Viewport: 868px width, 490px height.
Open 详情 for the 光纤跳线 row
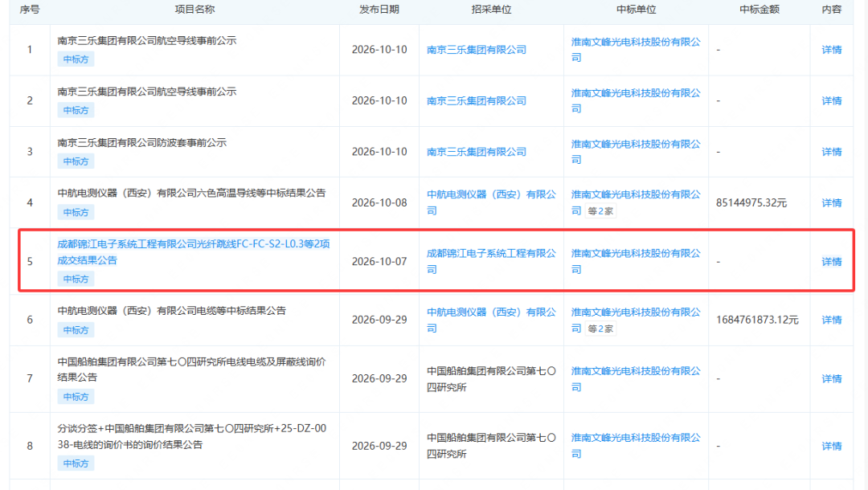tap(832, 262)
